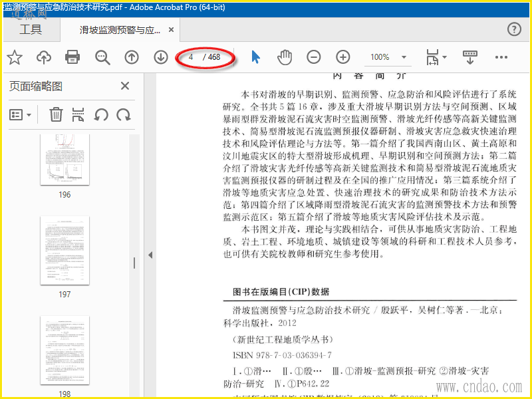Collapse the thumbnail pane with left arrow

coord(150,255)
